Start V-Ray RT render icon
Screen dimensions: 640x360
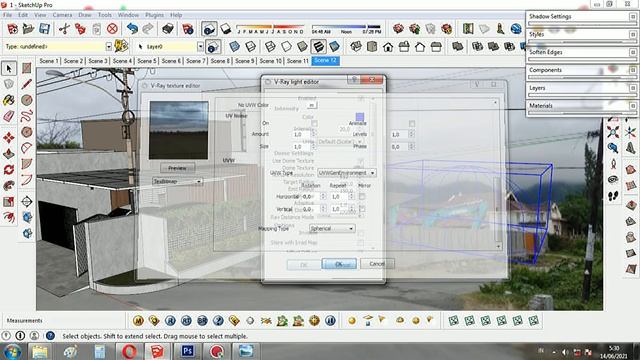click(x=186, y=321)
